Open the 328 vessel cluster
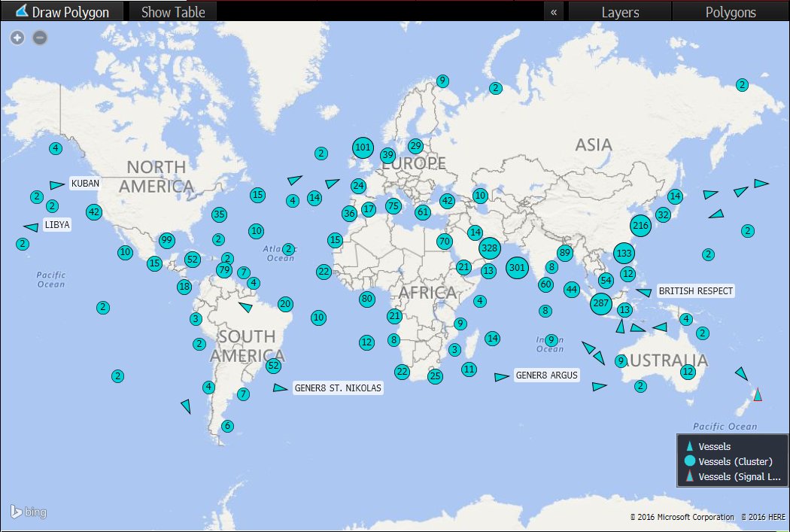 (x=490, y=248)
